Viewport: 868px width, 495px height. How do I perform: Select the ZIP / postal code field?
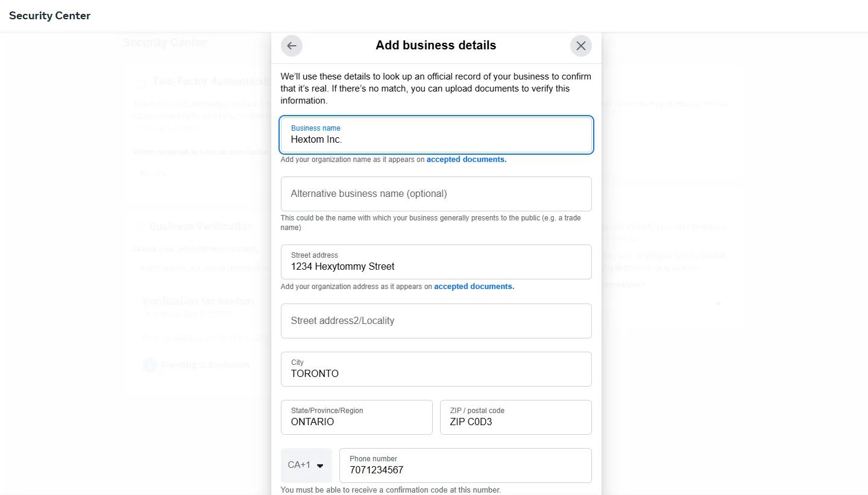coord(516,417)
